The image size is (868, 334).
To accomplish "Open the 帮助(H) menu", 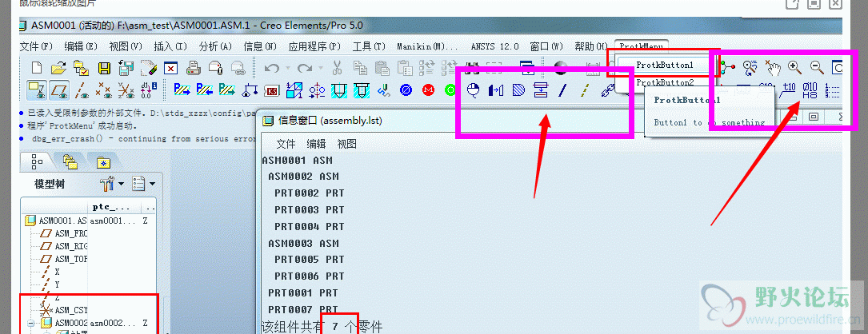I will point(591,46).
